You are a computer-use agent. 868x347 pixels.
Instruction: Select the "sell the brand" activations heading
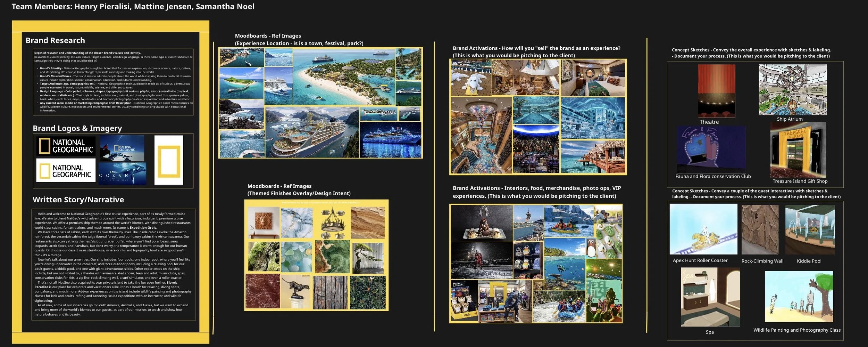(x=536, y=52)
